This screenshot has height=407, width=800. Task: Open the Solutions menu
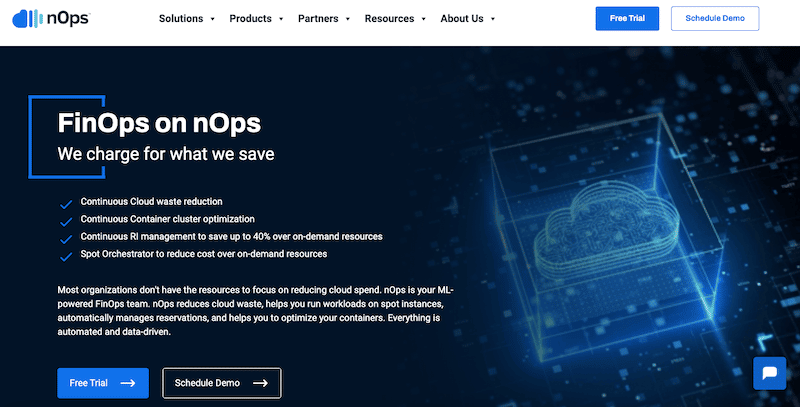coord(181,18)
